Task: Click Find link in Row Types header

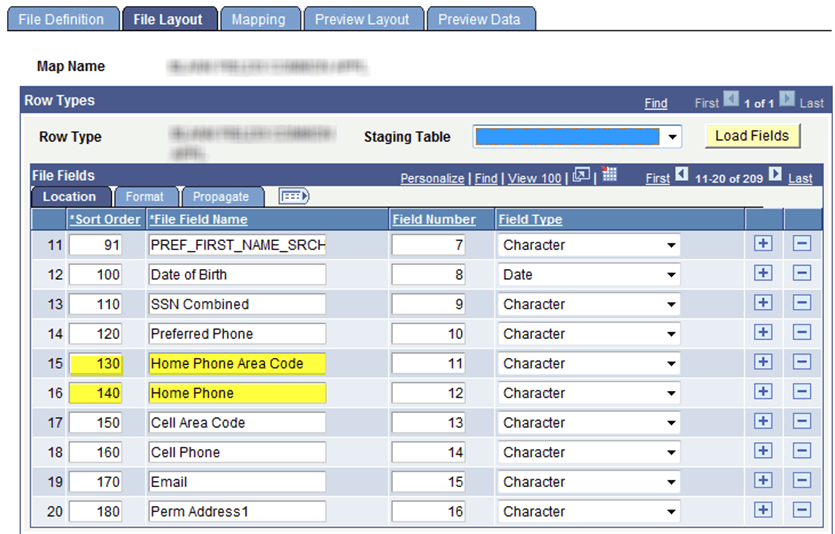Action: (x=656, y=103)
